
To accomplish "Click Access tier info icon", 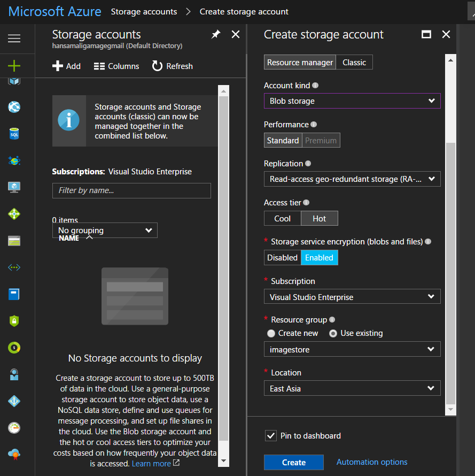I will point(306,203).
